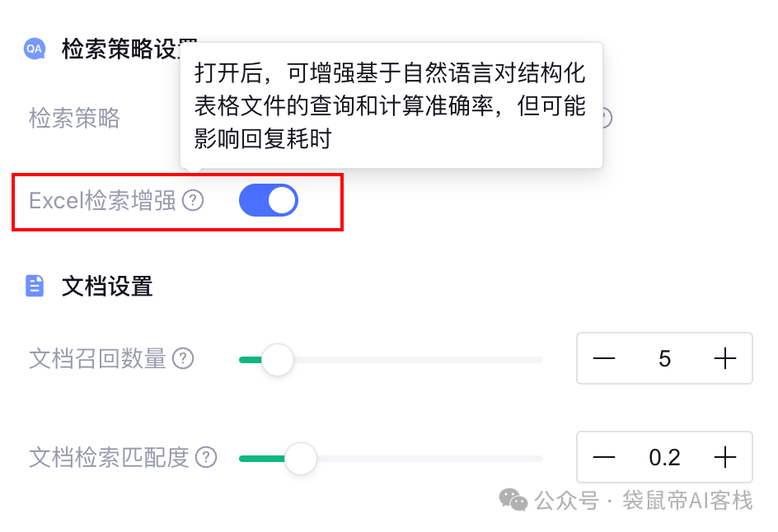Click help icon beside 文档检索匹配度

pyautogui.click(x=206, y=457)
